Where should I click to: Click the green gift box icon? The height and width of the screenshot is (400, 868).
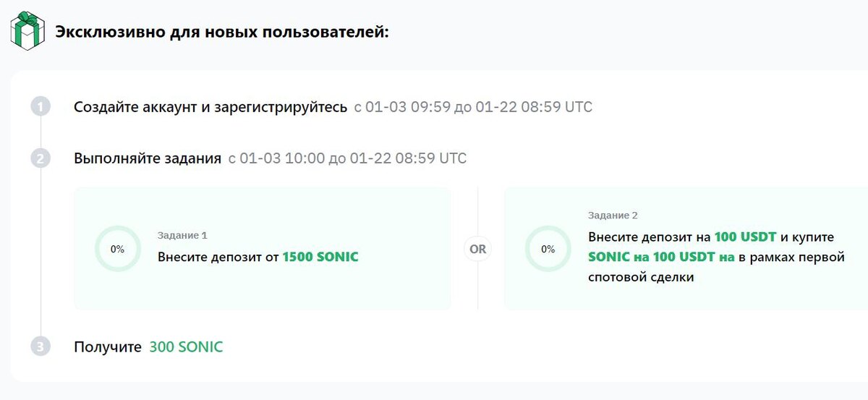point(27,31)
